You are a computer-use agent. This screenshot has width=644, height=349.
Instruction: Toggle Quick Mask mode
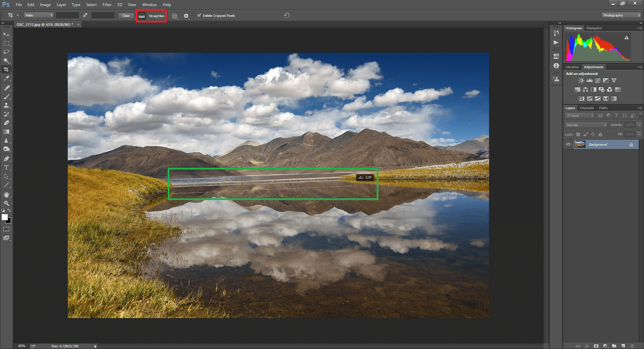(x=6, y=229)
